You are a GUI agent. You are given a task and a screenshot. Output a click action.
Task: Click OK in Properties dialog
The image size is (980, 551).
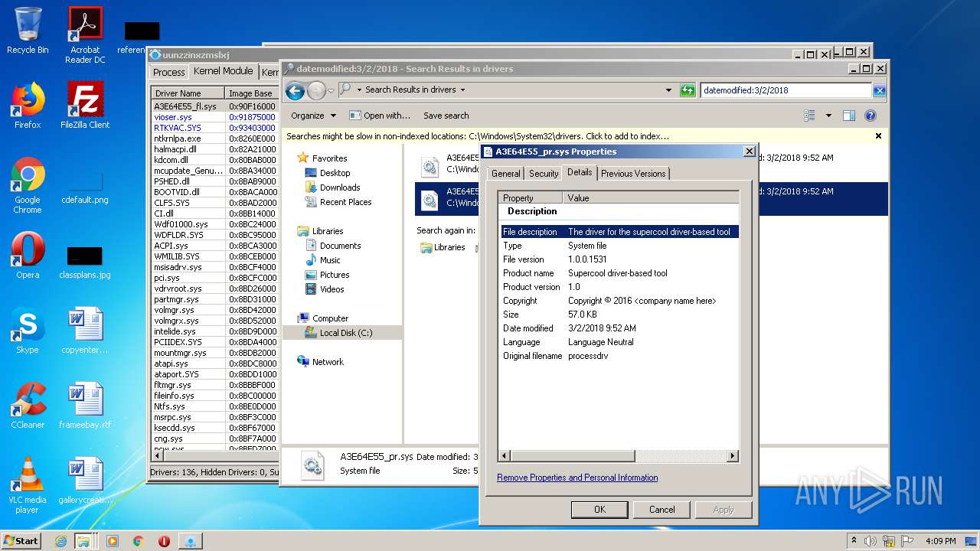(x=599, y=510)
